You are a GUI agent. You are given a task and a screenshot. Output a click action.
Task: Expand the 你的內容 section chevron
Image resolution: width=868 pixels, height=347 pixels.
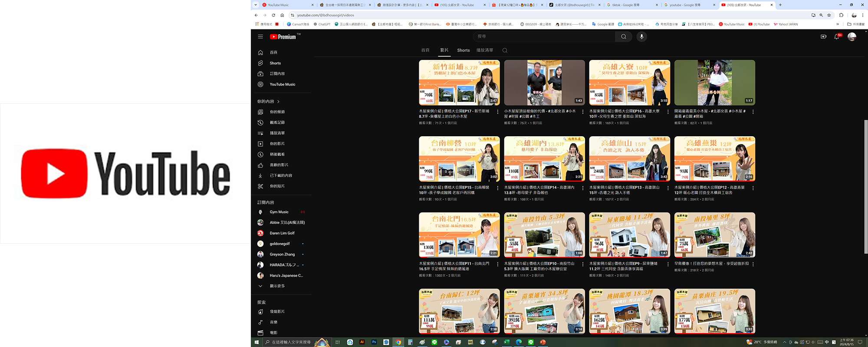278,101
